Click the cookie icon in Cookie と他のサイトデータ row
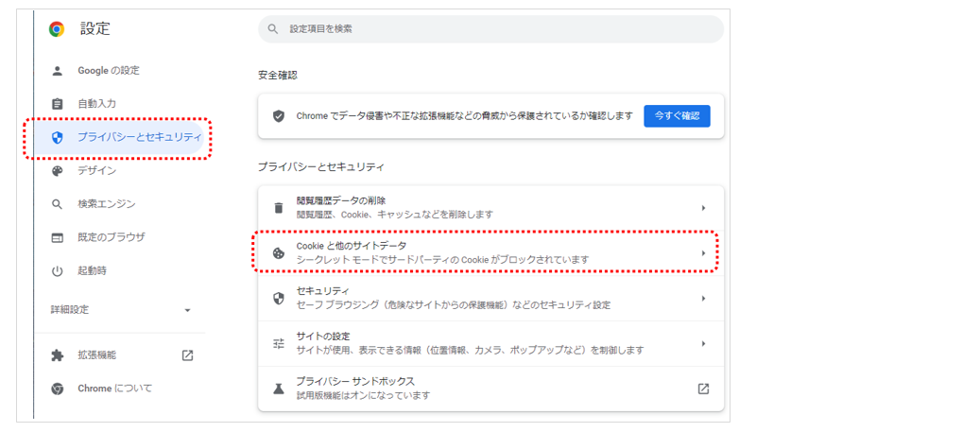The width and height of the screenshot is (980, 432). 278,253
